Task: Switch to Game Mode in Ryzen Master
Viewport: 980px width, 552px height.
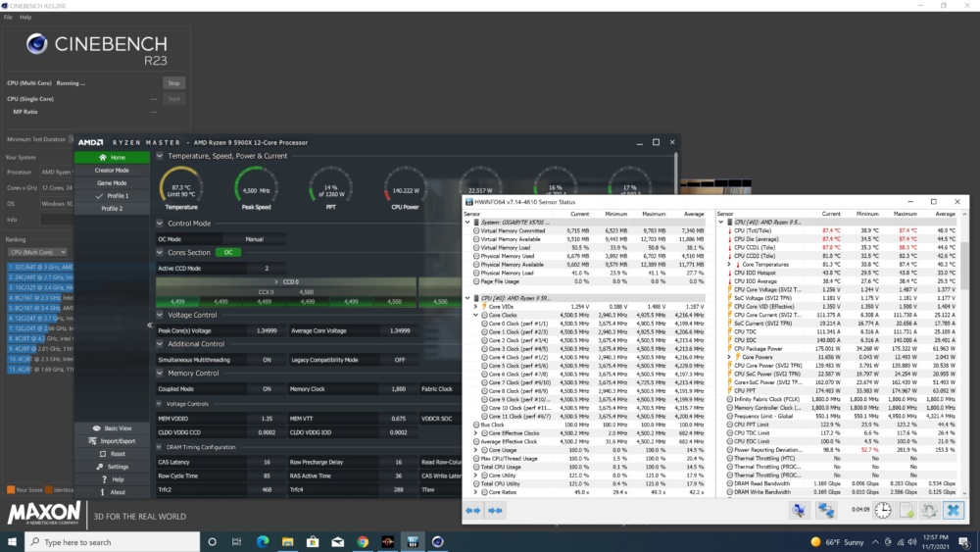Action: pos(112,183)
